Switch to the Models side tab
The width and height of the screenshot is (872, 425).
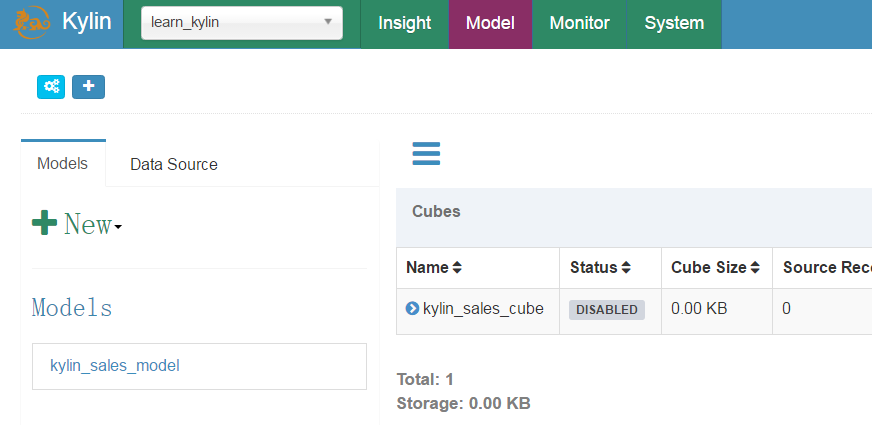click(63, 163)
